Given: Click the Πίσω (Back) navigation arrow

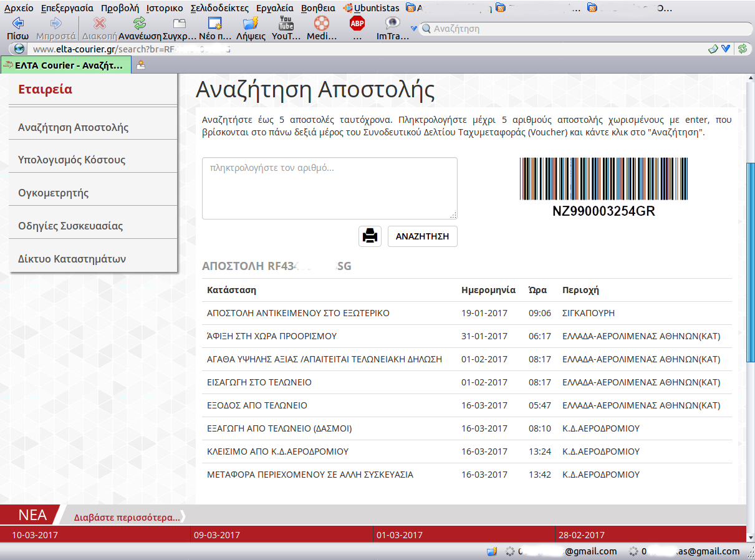Looking at the screenshot, I should coord(17,24).
